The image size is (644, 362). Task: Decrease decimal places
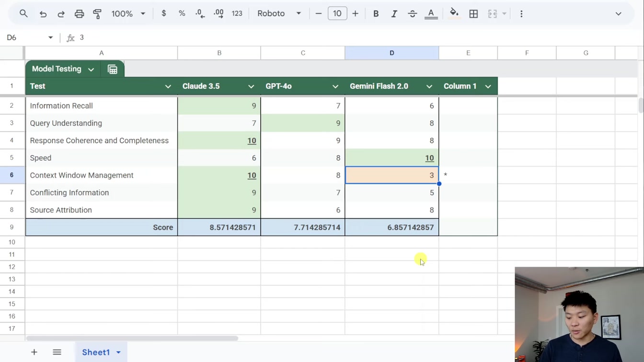click(200, 14)
